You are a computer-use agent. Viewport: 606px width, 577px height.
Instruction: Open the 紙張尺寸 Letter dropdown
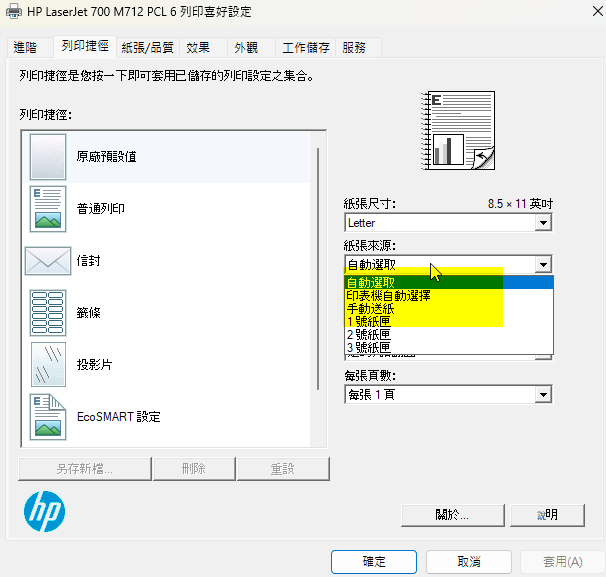tap(448, 223)
